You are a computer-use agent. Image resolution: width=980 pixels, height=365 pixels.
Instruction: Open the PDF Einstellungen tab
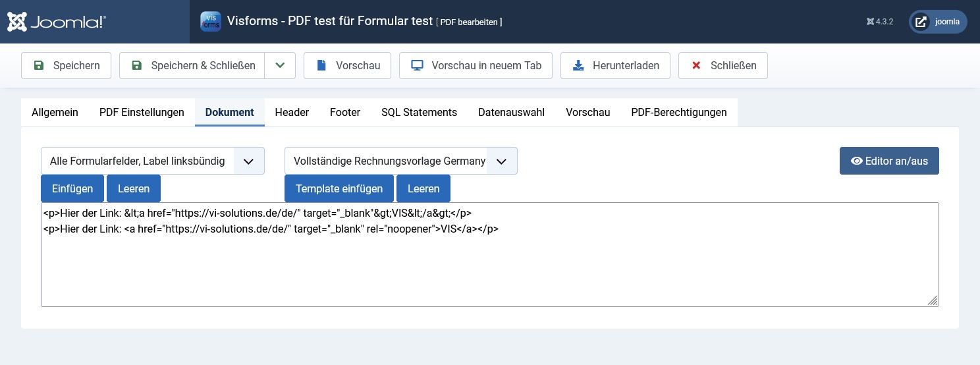(142, 112)
